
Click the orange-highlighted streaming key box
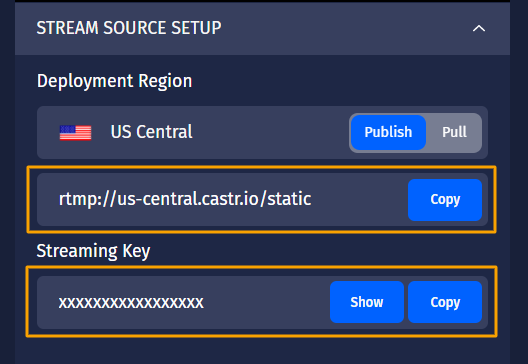(x=261, y=301)
